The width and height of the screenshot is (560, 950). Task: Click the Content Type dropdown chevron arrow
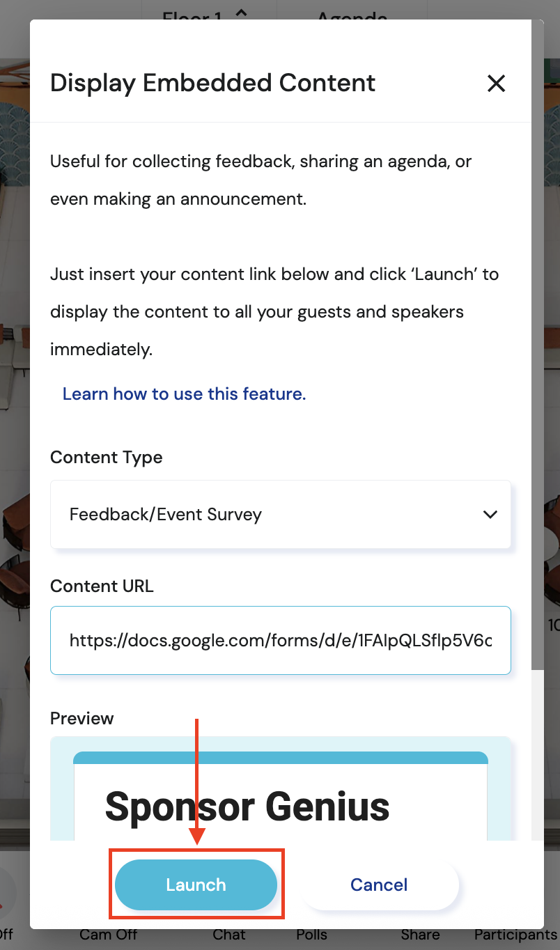point(490,515)
